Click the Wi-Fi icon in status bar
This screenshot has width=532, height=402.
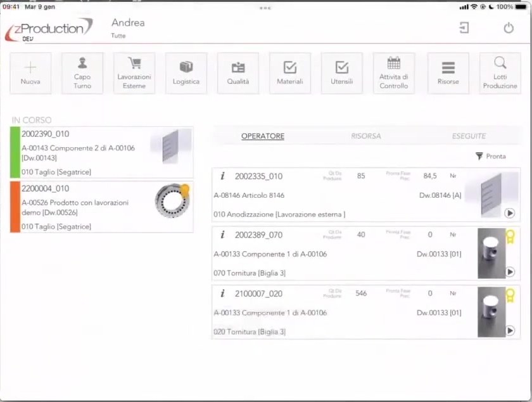[x=474, y=7]
